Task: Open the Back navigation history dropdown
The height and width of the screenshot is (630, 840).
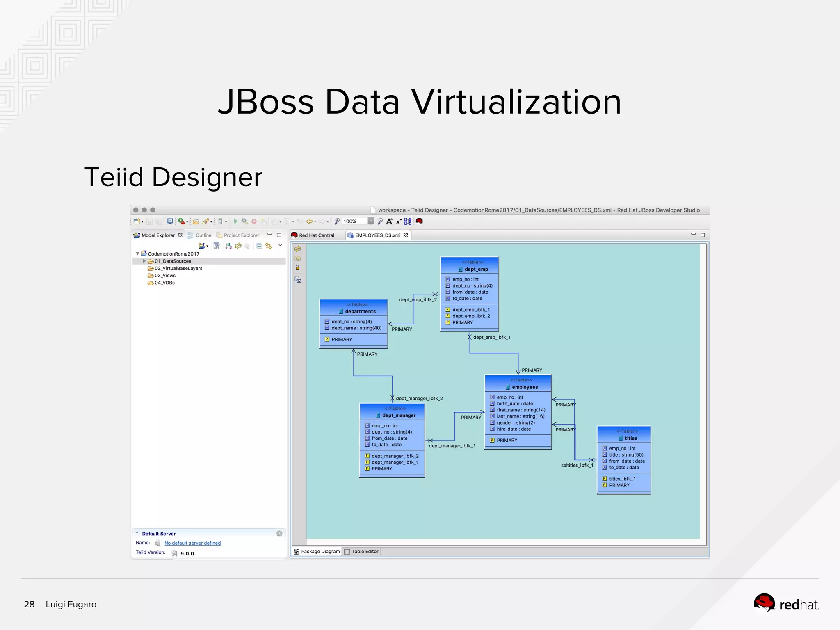Action: point(315,222)
